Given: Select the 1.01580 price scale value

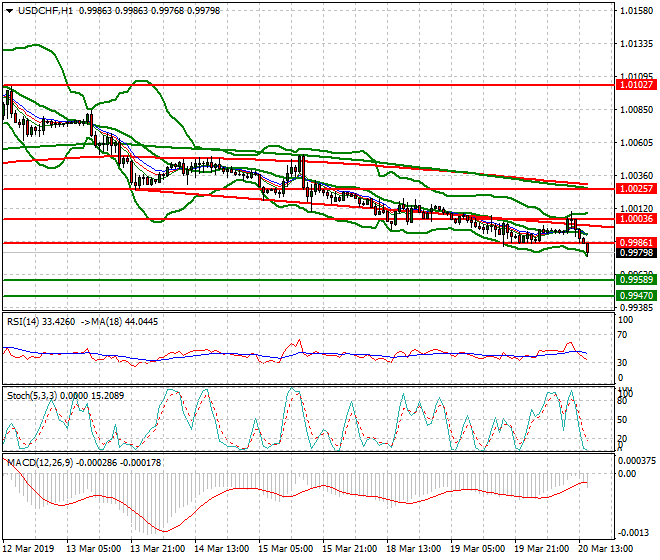Looking at the screenshot, I should [636, 11].
